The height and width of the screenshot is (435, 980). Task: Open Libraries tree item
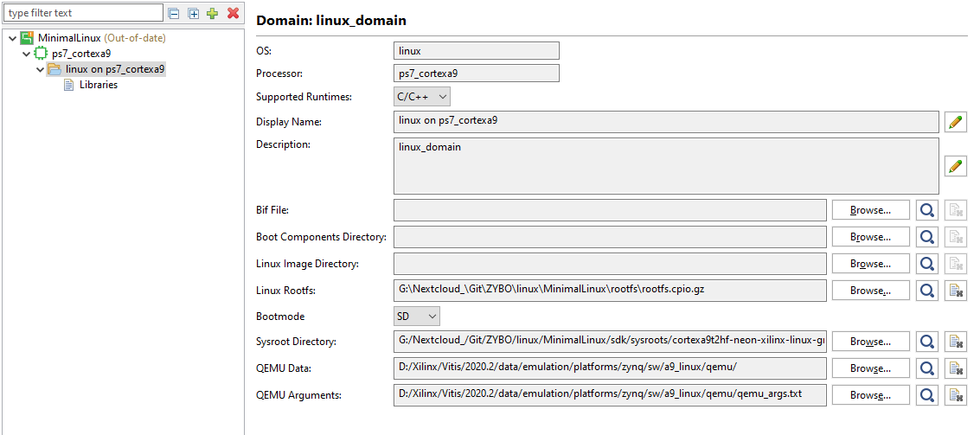click(98, 85)
